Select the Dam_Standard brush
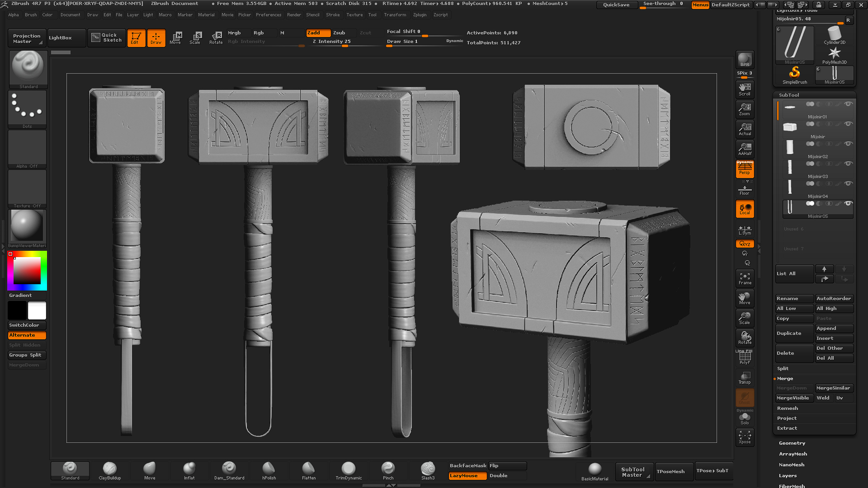 tap(229, 471)
